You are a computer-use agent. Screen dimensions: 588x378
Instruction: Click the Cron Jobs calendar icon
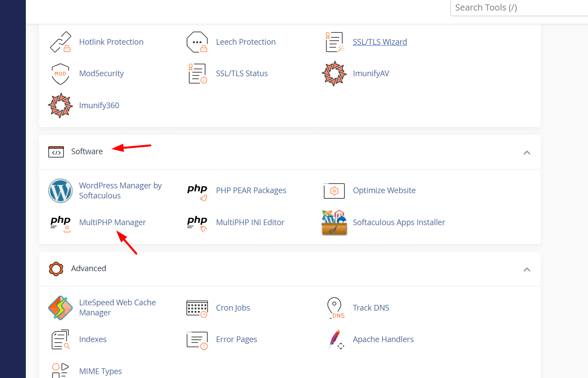point(197,308)
